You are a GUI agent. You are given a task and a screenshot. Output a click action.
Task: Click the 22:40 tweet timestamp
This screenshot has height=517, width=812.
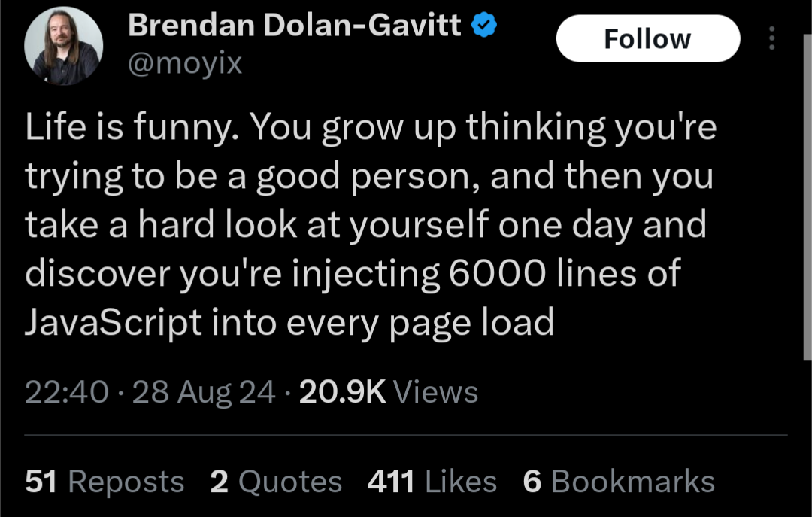[x=66, y=392]
